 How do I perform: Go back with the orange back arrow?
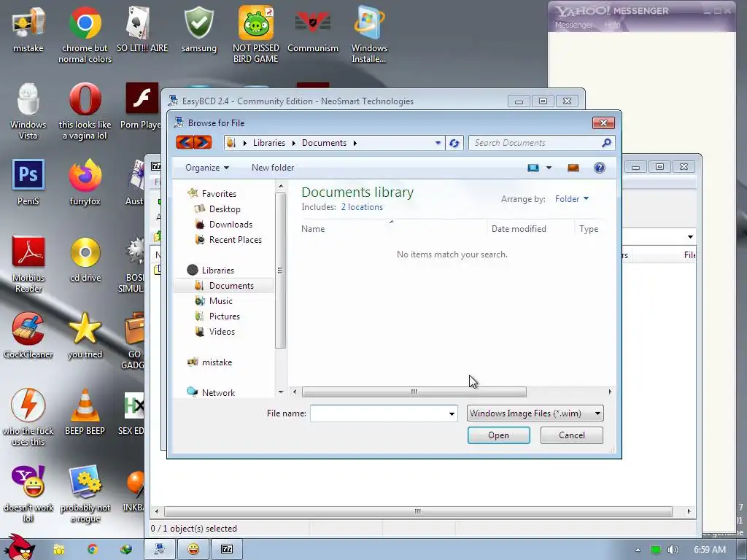point(185,142)
